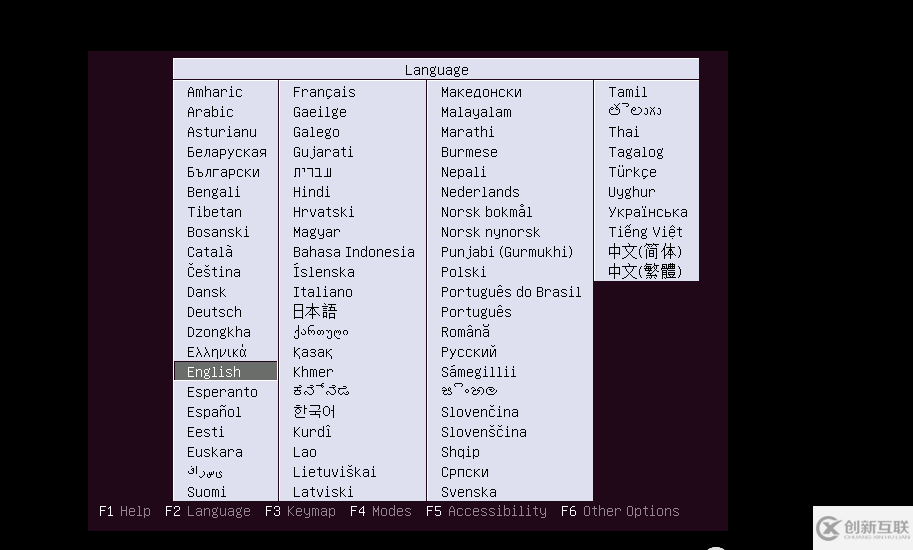Viewport: 913px width, 550px height.
Task: Select Malayalam language
Action: click(x=476, y=112)
